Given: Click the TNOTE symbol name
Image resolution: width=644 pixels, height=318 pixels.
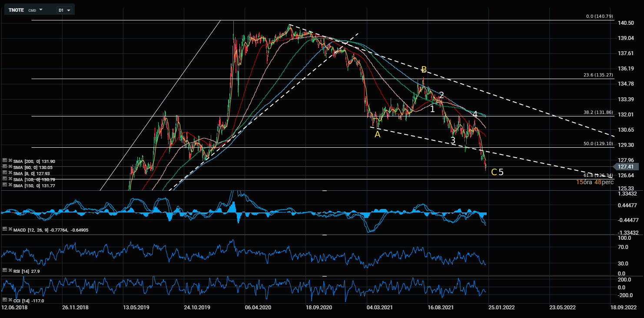Looking at the screenshot, I should coord(17,10).
